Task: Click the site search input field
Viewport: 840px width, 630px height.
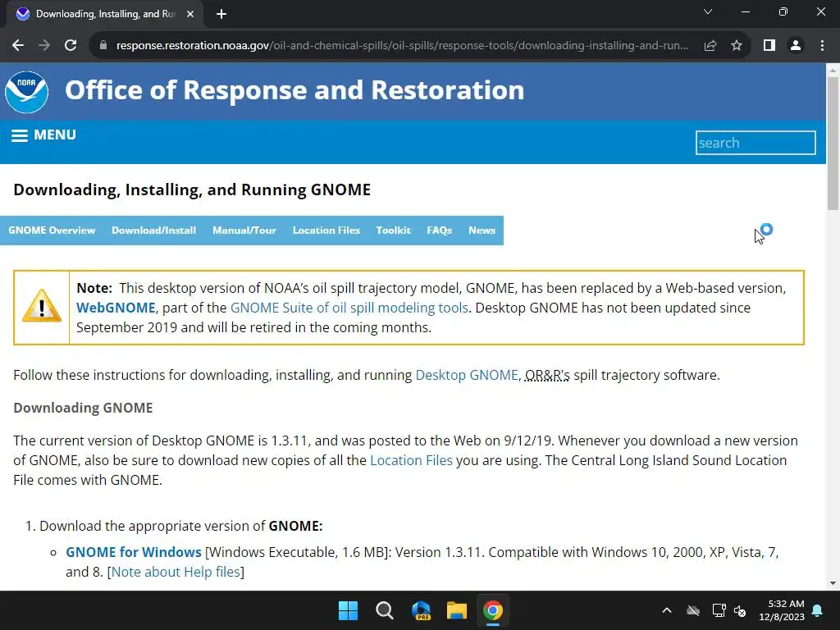Action: coord(756,143)
